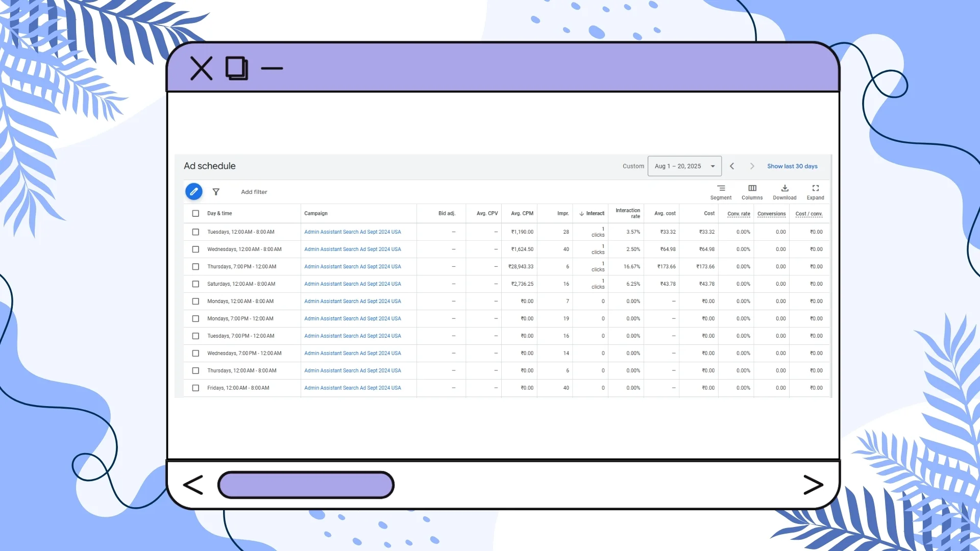Check Mondays 7:00 PM - 12:00 AM row

pos(195,319)
